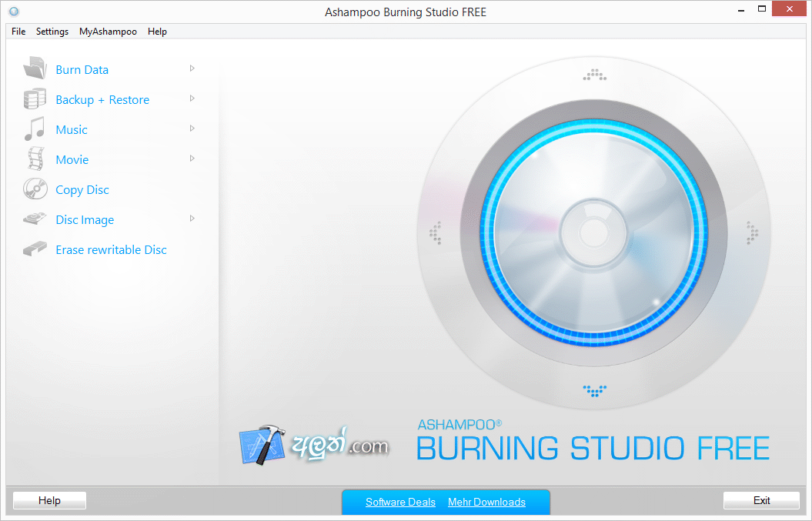
Task: Close the Burning Studio window
Action: point(789,8)
